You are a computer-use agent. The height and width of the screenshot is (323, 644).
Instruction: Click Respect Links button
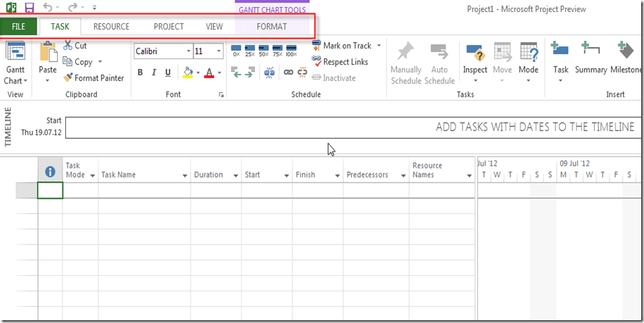click(x=344, y=62)
